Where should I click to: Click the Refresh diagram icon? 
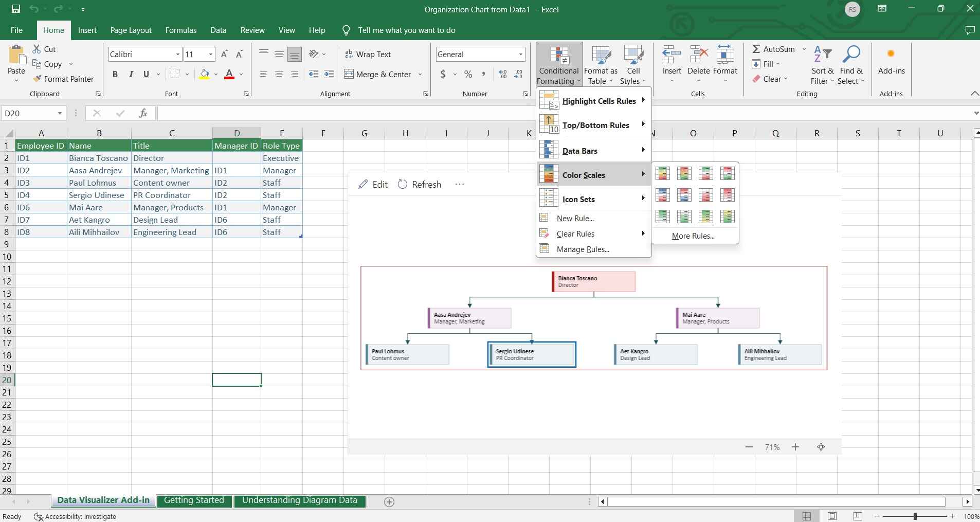(403, 184)
